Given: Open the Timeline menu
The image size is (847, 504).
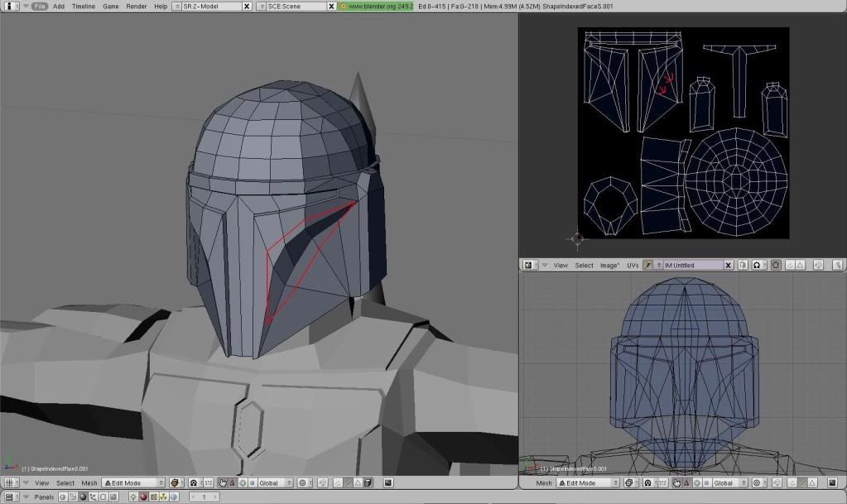Looking at the screenshot, I should (83, 6).
